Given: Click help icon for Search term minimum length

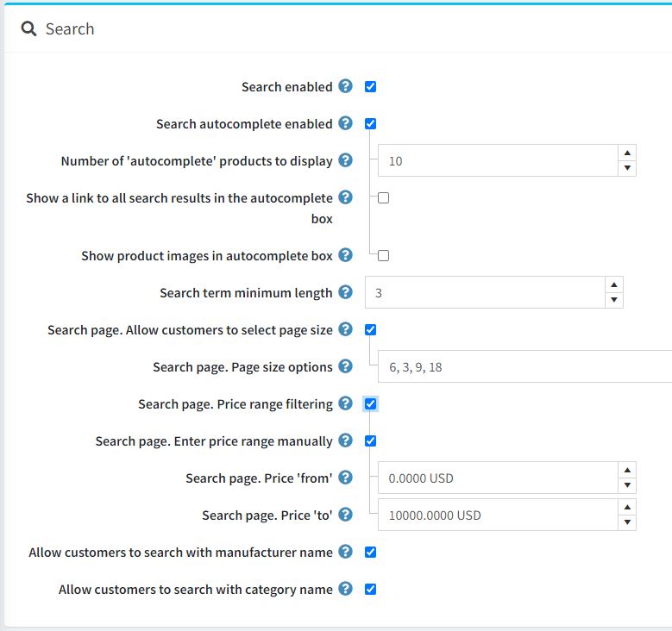Looking at the screenshot, I should 346,292.
